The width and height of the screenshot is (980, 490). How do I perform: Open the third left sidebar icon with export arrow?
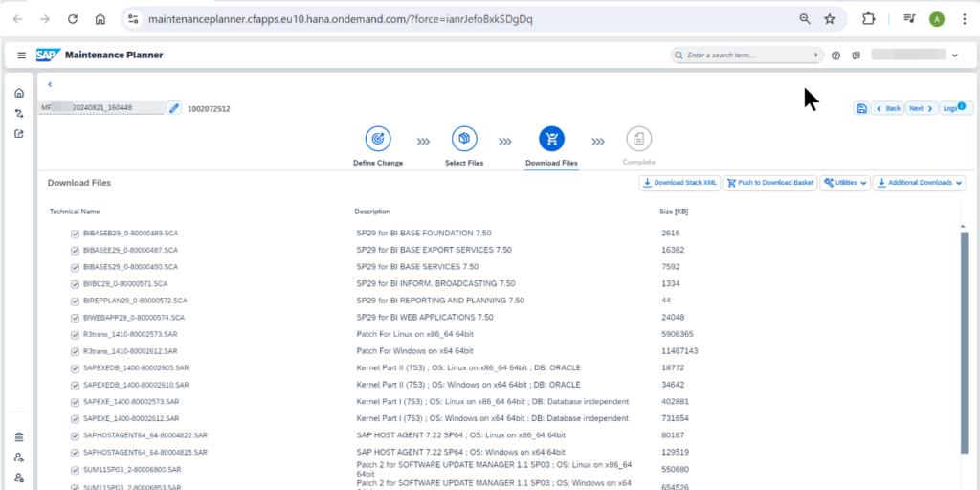[x=19, y=133]
